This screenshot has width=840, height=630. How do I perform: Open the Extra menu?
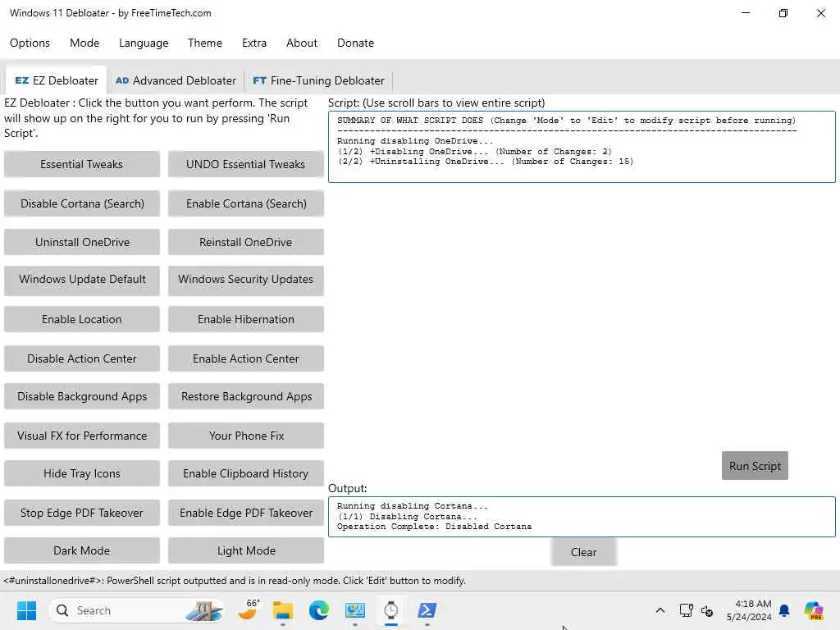pyautogui.click(x=254, y=43)
